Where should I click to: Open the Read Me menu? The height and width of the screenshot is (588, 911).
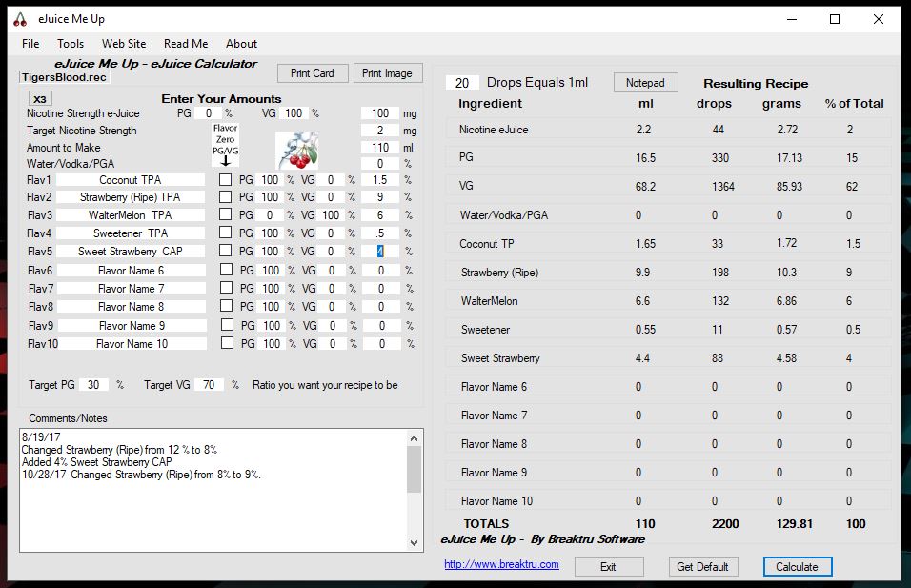(185, 44)
